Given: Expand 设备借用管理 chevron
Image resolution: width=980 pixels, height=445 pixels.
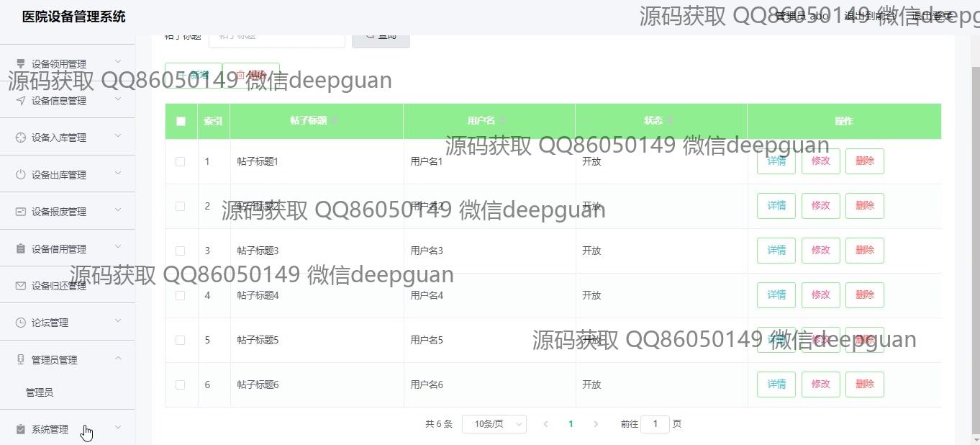Looking at the screenshot, I should tap(118, 247).
